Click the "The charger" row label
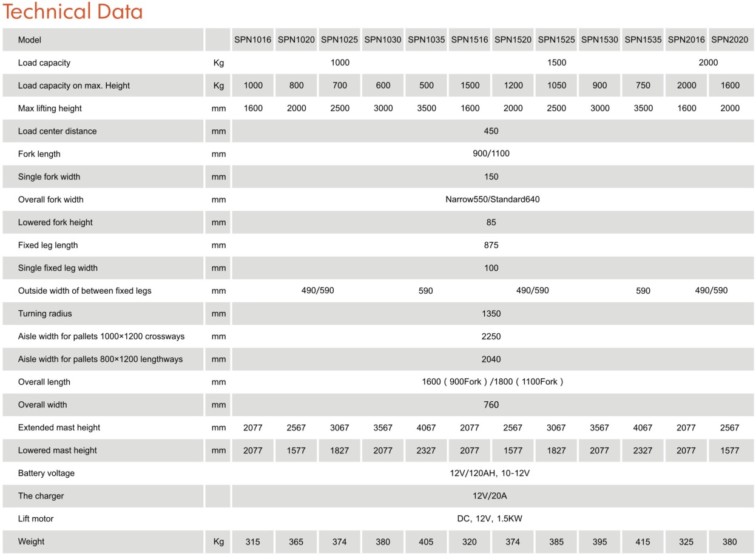This screenshot has height=556, width=756. pos(41,496)
